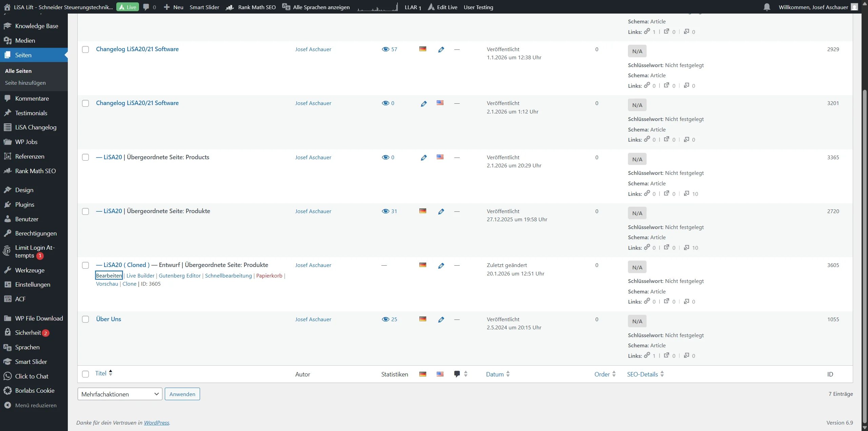This screenshot has width=868, height=431.
Task: Check the select-all checkbox at table bottom
Action: (85, 374)
